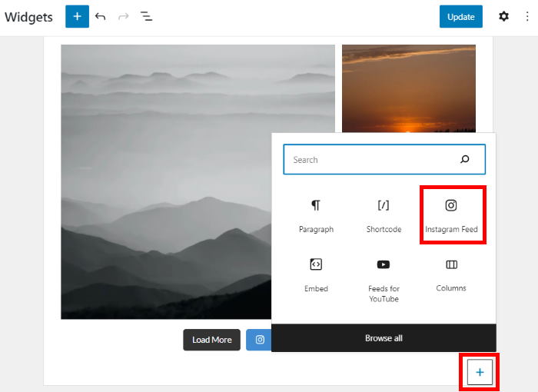Click the add block plus at bottom right
538x392 pixels.
pos(480,372)
